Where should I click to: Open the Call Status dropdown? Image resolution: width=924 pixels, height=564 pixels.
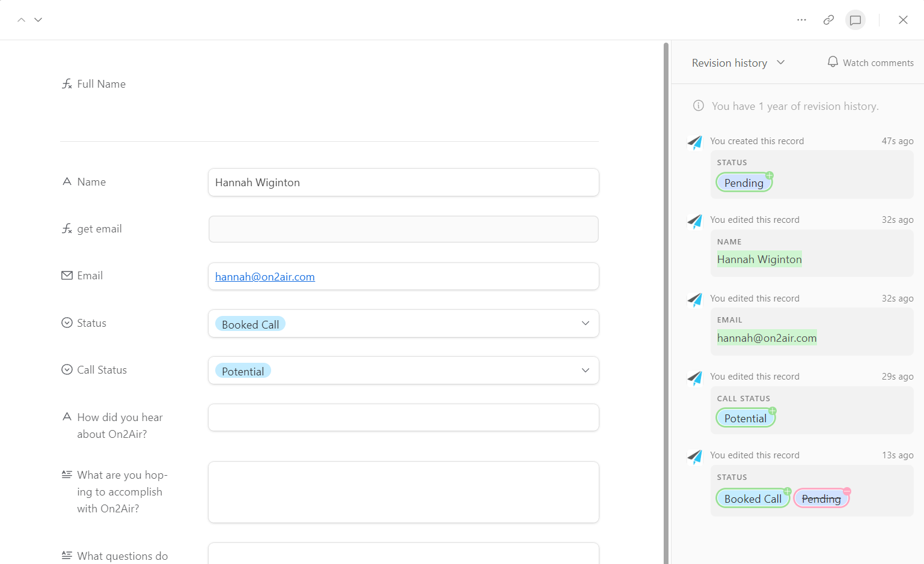click(584, 370)
